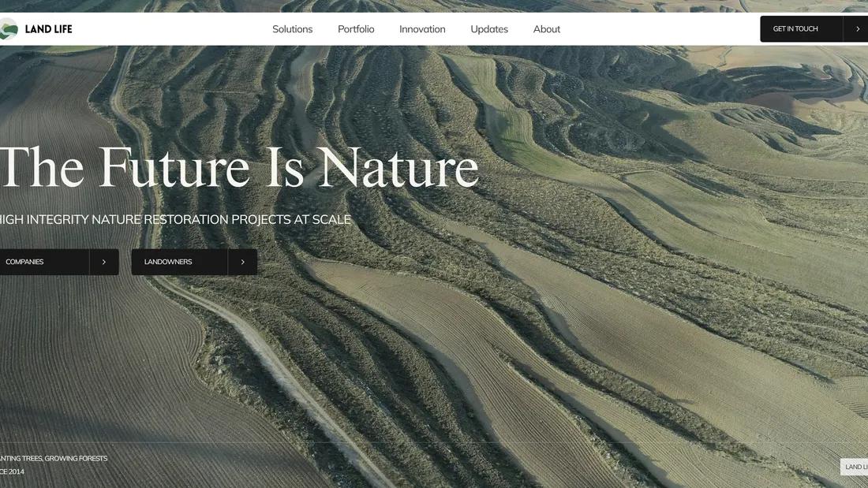868x488 pixels.
Task: Open the Innovation nav item
Action: 422,29
